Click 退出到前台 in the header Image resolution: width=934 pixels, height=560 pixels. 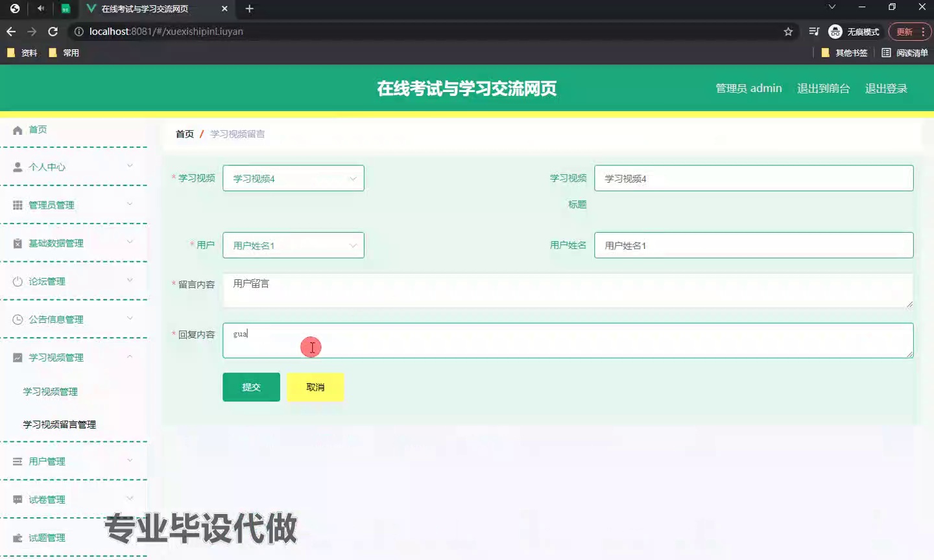[823, 89]
